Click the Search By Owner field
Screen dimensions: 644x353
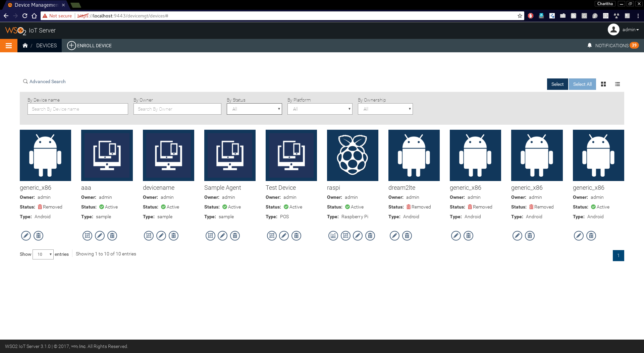tap(177, 109)
